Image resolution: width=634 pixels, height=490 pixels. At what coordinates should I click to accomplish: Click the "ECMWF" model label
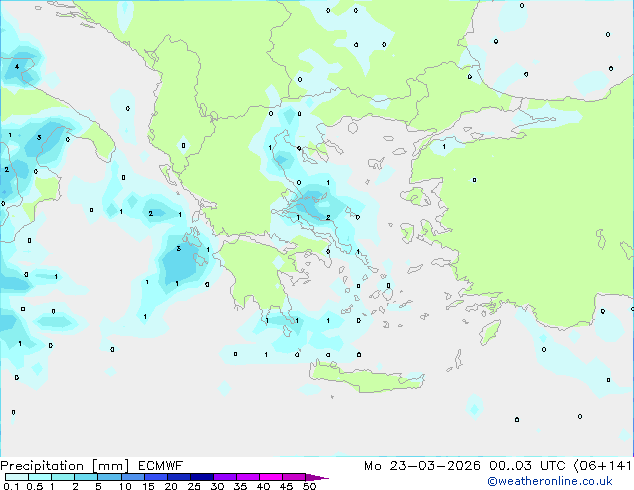tap(161, 466)
